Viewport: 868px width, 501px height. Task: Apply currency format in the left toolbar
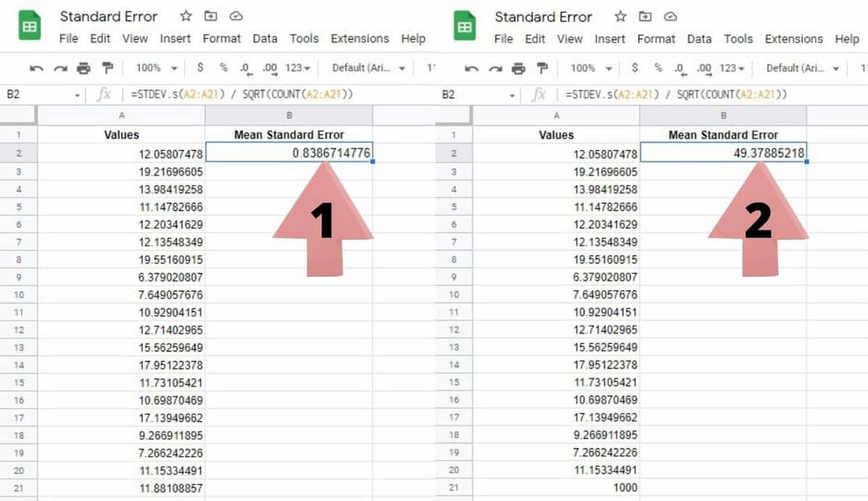[x=200, y=68]
